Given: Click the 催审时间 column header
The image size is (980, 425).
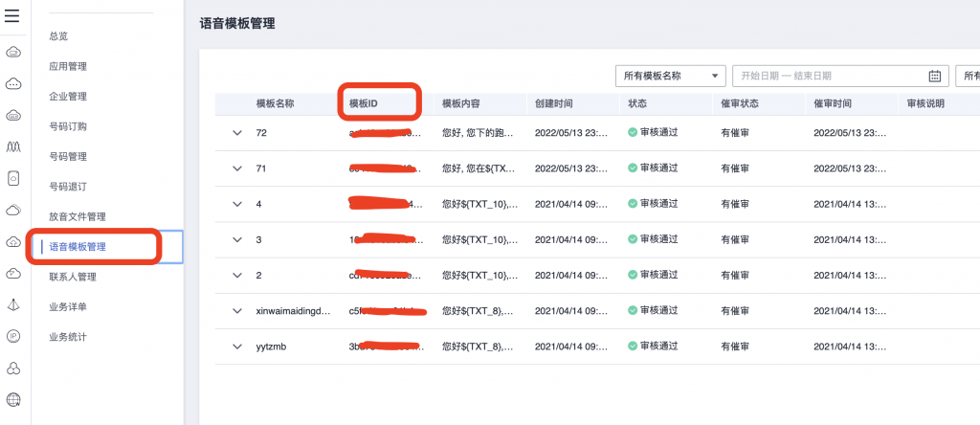Looking at the screenshot, I should (833, 103).
